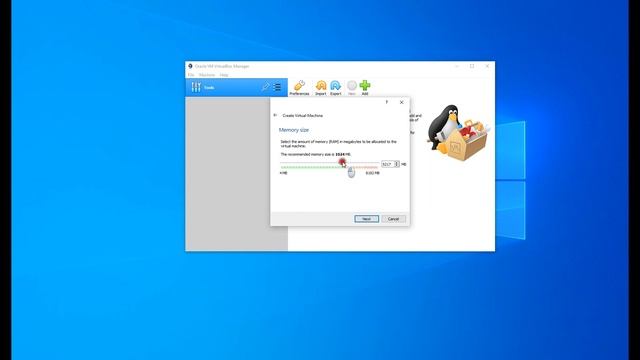Screen dimensions: 640x360
Task: Click the Import appliance toolbar icon
Action: point(321,88)
